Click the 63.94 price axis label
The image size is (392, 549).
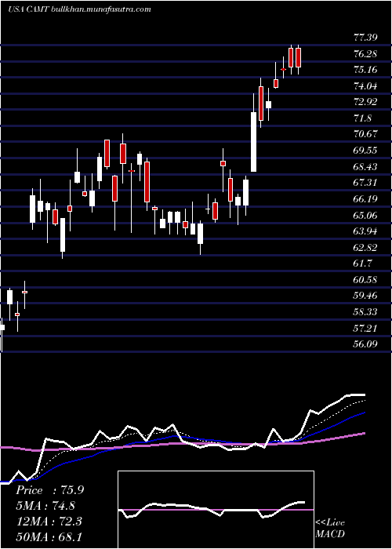tap(365, 231)
